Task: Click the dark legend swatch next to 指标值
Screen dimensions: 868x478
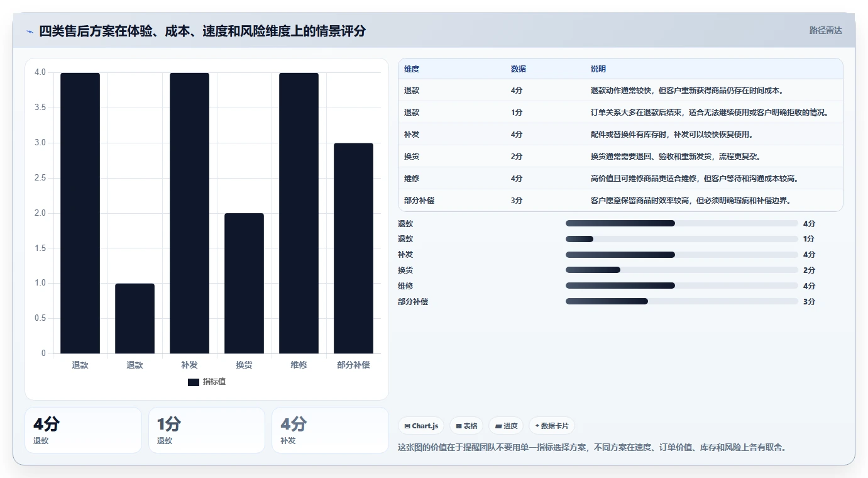Action: coord(194,382)
